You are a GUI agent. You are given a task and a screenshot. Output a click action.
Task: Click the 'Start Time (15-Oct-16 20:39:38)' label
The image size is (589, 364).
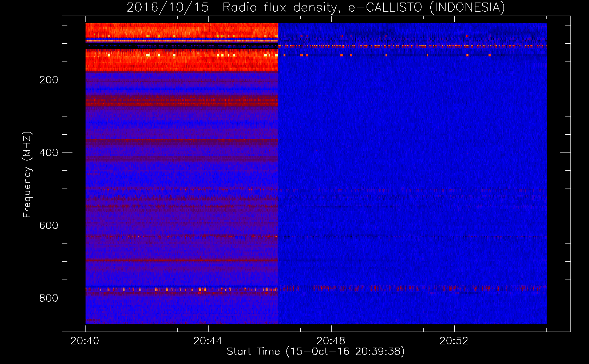316,352
